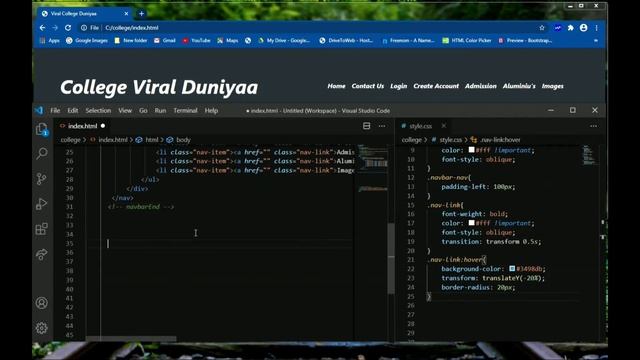Click the index.html horizontal scrollbar
This screenshot has height=360, width=640.
131,339
